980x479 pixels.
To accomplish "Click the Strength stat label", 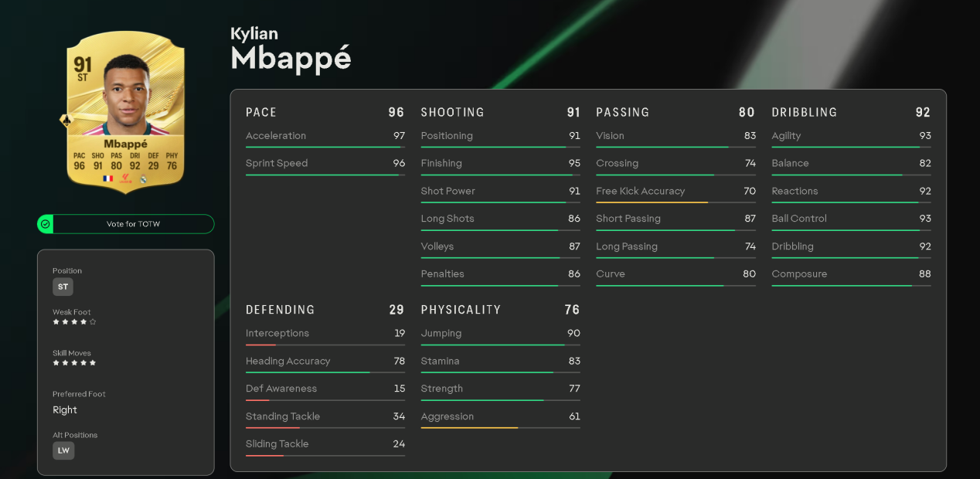I will pyautogui.click(x=442, y=389).
